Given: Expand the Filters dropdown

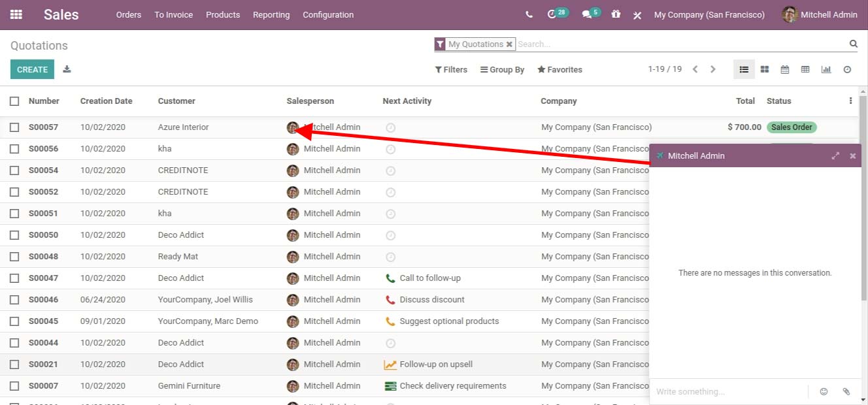Looking at the screenshot, I should point(451,70).
